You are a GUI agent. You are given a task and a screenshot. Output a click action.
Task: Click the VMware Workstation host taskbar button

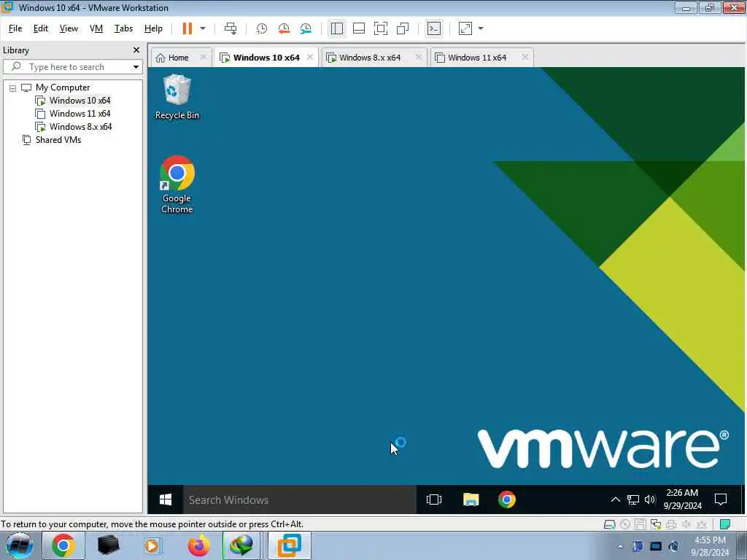click(x=289, y=545)
